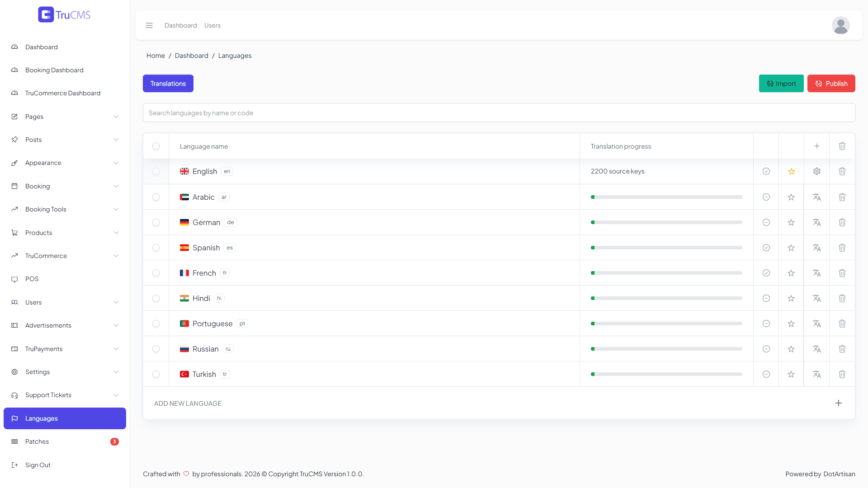Click the Translations button
Screen dimensions: 868x488
pos(168,83)
